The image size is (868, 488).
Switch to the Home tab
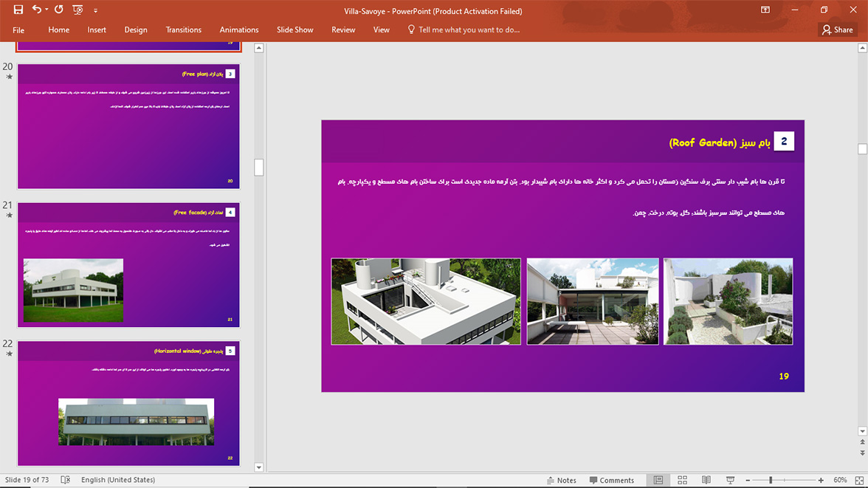59,30
